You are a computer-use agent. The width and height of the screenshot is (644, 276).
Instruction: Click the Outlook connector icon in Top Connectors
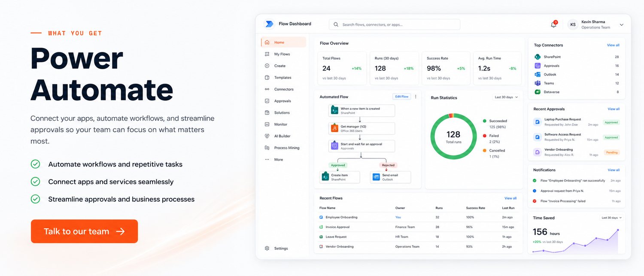coord(538,74)
